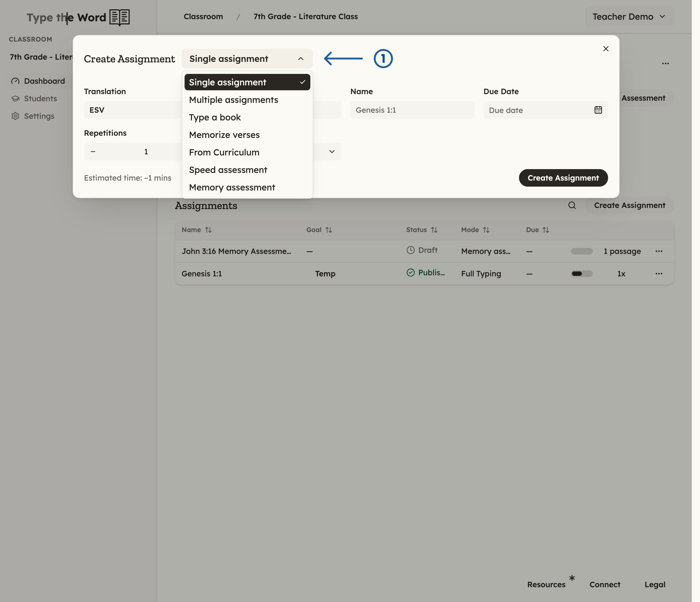The width and height of the screenshot is (700, 602).
Task: Open the Translation ESV selector
Action: click(x=133, y=110)
